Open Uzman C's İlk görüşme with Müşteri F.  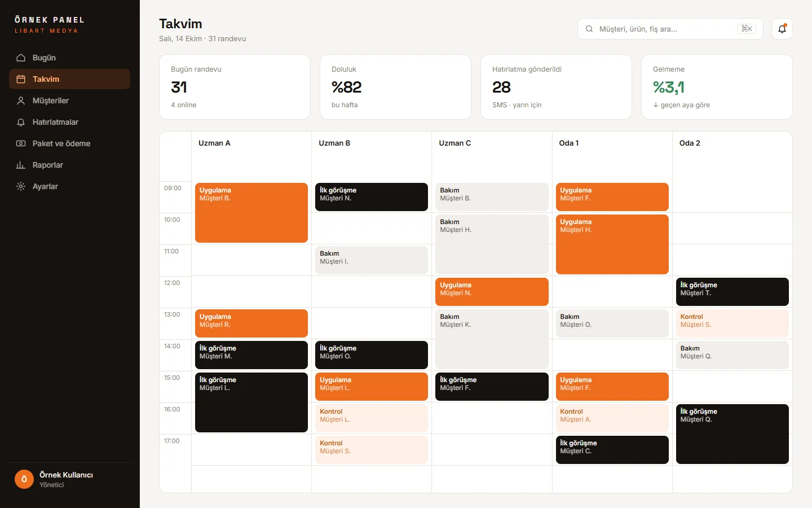[492, 387]
